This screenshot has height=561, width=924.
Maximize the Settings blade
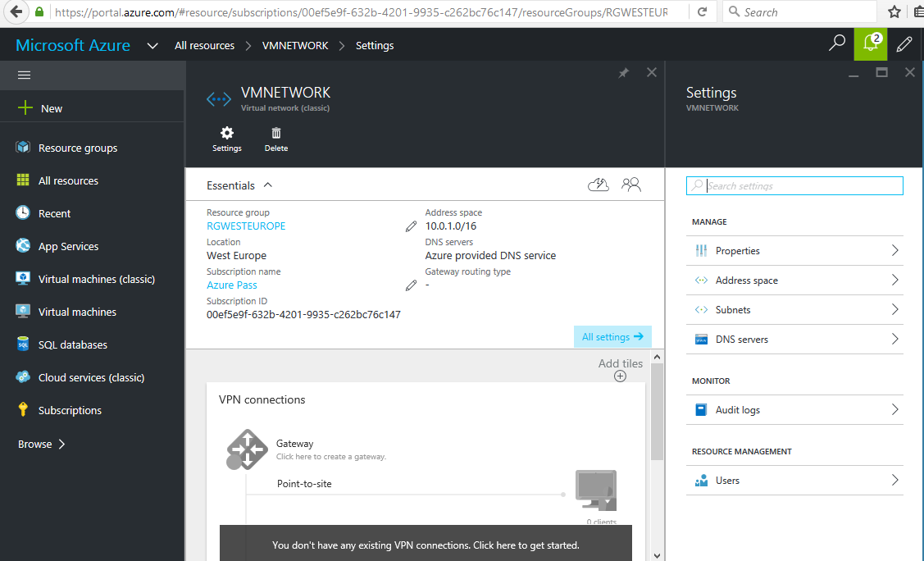[881, 72]
